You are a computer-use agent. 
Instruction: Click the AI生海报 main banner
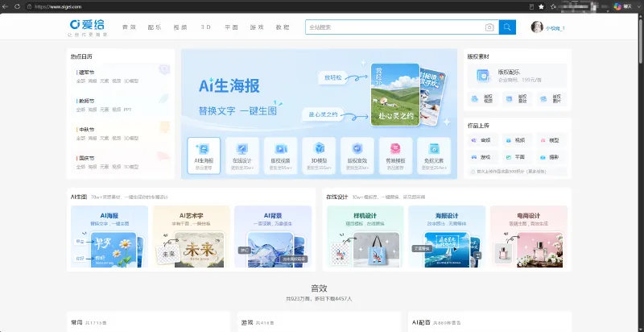319,93
